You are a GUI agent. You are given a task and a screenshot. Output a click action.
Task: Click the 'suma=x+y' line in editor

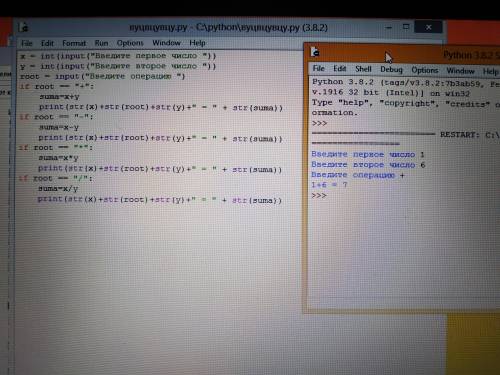[x=59, y=97]
